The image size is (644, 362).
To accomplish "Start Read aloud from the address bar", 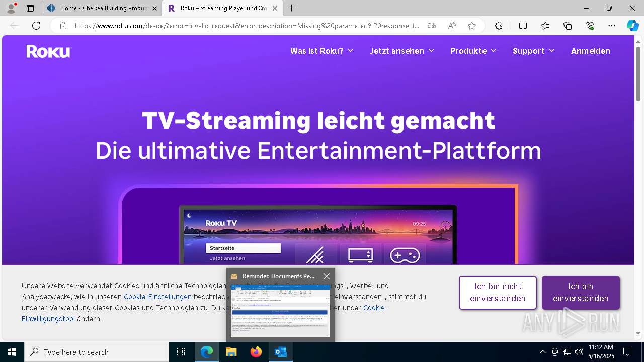I will 452,26.
